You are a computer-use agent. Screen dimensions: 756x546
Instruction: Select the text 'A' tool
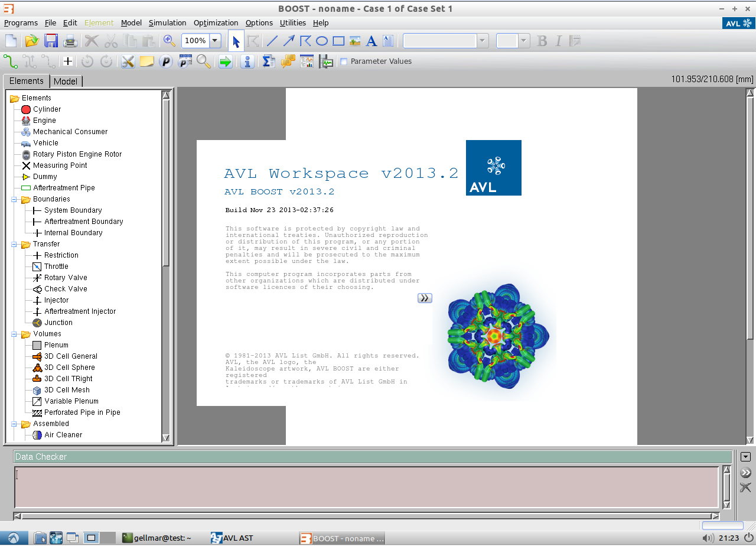click(x=372, y=41)
